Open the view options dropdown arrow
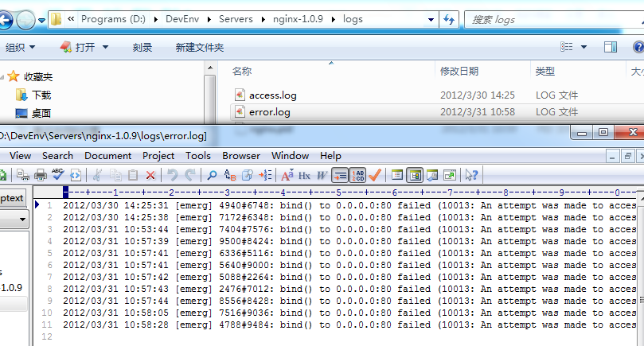This screenshot has height=346, width=644. pyautogui.click(x=584, y=47)
